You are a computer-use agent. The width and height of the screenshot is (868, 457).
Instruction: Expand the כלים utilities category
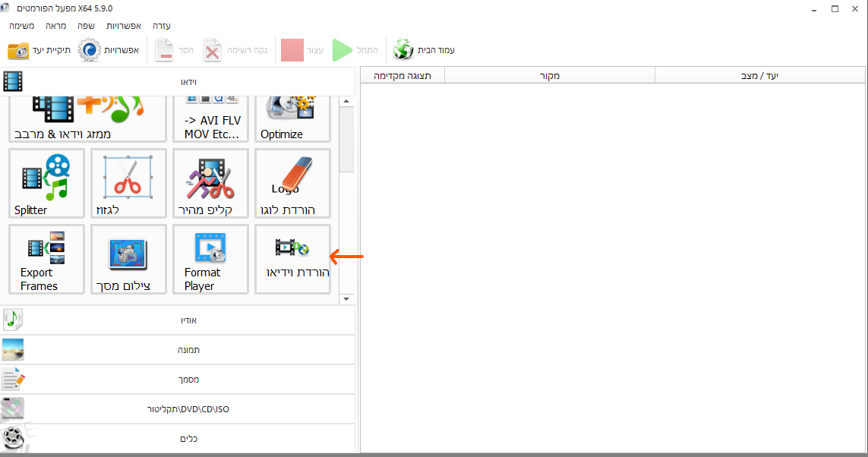[x=178, y=439]
